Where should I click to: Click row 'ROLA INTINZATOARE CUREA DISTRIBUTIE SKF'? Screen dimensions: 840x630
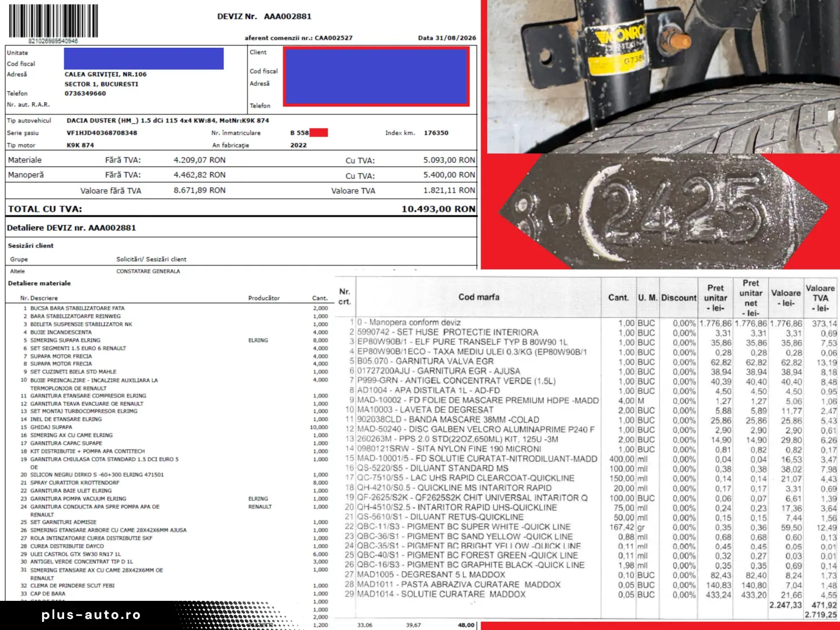tap(174, 538)
